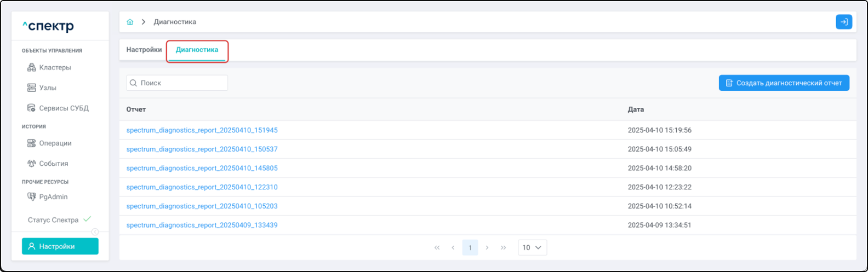Open События history page
Screen dimensions: 868x272
[x=53, y=163]
